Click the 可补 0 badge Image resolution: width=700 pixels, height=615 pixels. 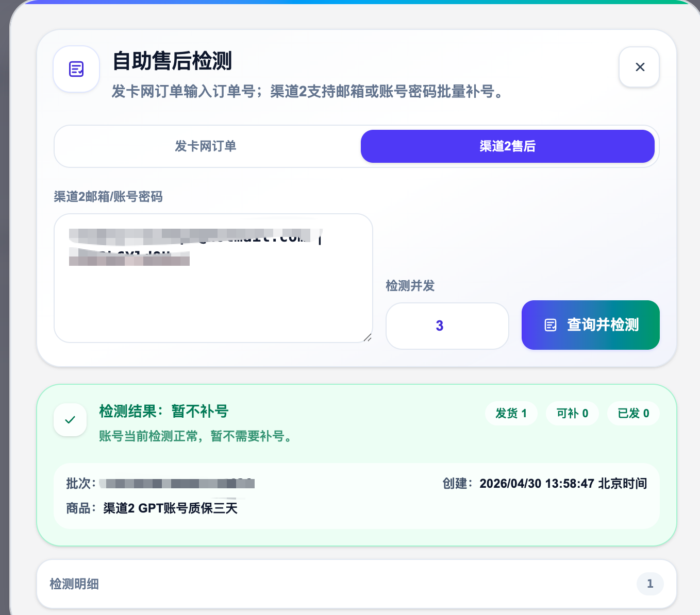[573, 413]
